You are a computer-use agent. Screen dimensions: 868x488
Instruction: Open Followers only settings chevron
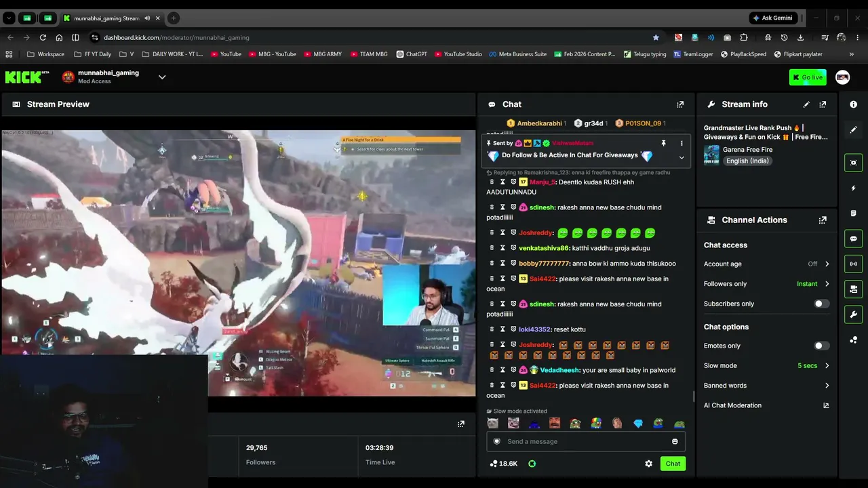click(827, 284)
